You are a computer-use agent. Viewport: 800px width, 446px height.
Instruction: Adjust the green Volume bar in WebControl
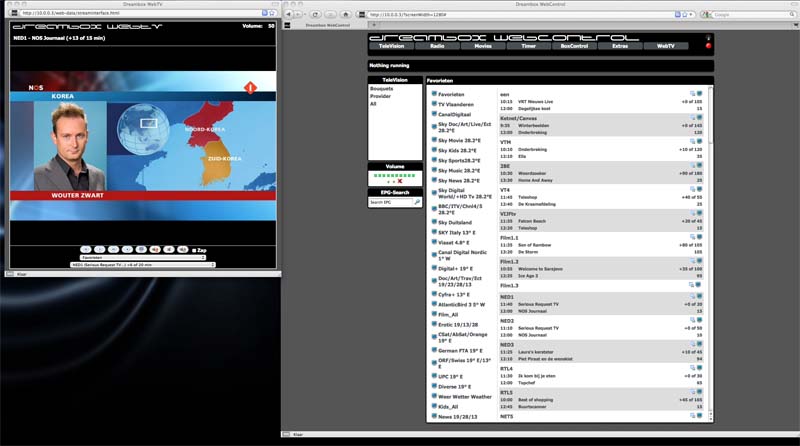tap(394, 176)
